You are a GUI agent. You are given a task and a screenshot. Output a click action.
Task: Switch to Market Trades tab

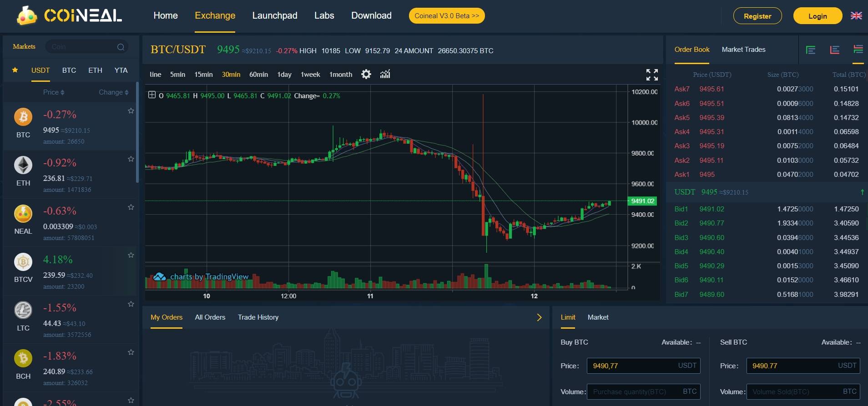coord(743,49)
